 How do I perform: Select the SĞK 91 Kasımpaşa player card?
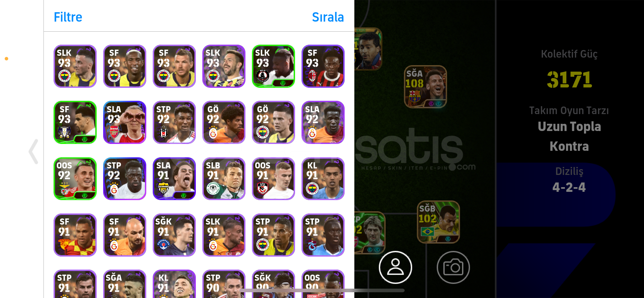[x=174, y=235]
